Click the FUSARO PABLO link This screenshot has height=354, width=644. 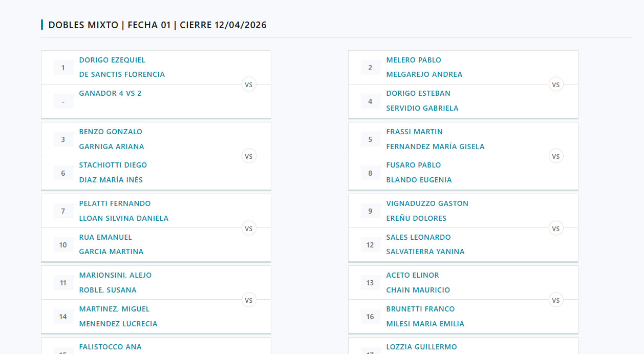pyautogui.click(x=414, y=165)
